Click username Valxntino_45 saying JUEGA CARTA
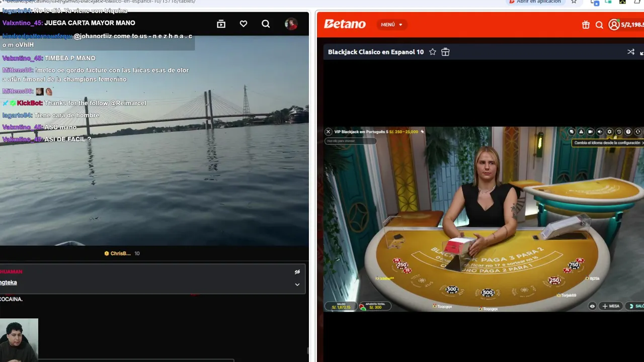This screenshot has height=362, width=644. pos(22,23)
